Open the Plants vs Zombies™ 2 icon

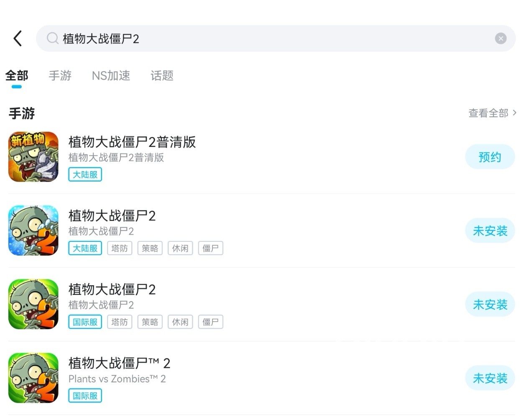point(33,378)
